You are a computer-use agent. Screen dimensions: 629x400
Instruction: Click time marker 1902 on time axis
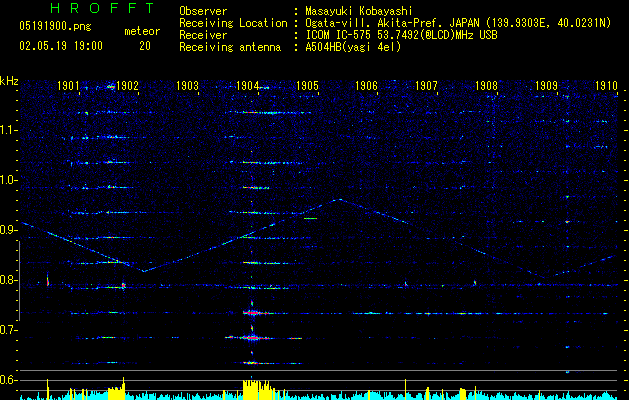tap(128, 85)
